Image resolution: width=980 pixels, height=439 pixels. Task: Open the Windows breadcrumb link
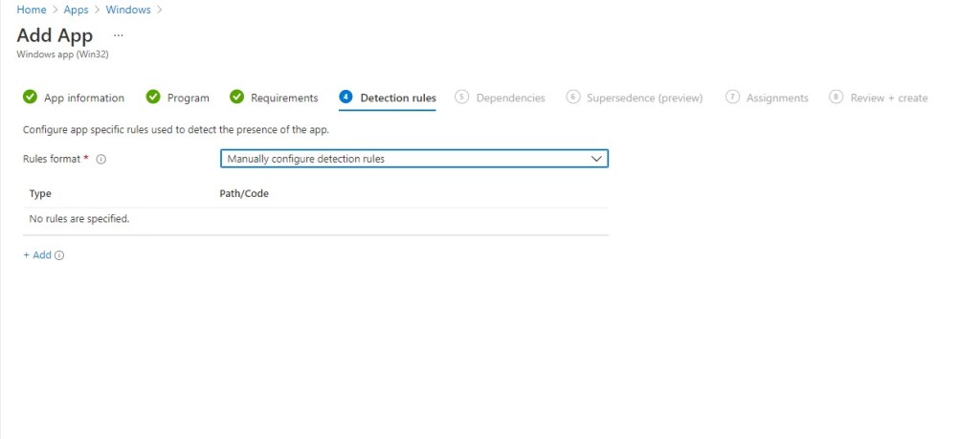tap(129, 10)
